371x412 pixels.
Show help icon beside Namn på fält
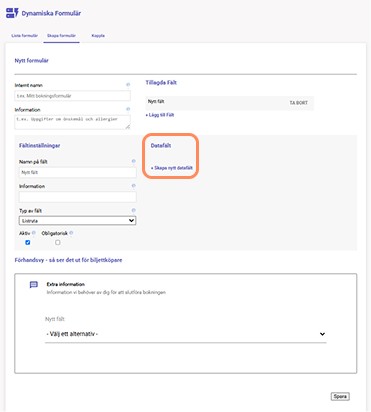tap(134, 161)
